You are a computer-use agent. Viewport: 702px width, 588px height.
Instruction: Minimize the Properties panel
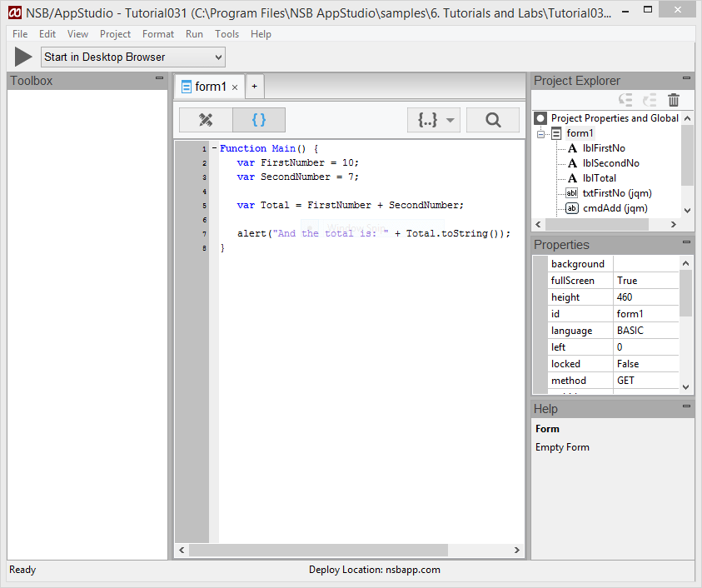[x=686, y=242]
